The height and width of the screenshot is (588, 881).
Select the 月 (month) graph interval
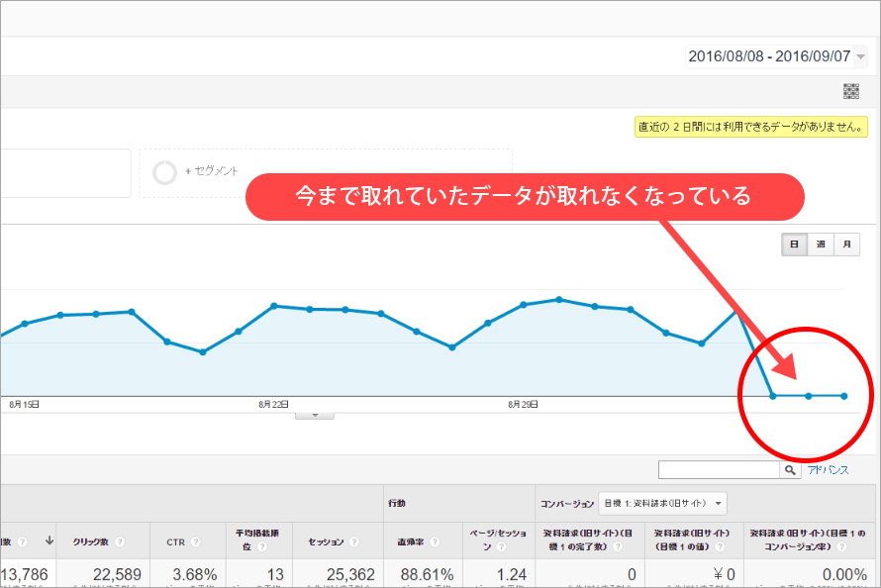click(846, 245)
